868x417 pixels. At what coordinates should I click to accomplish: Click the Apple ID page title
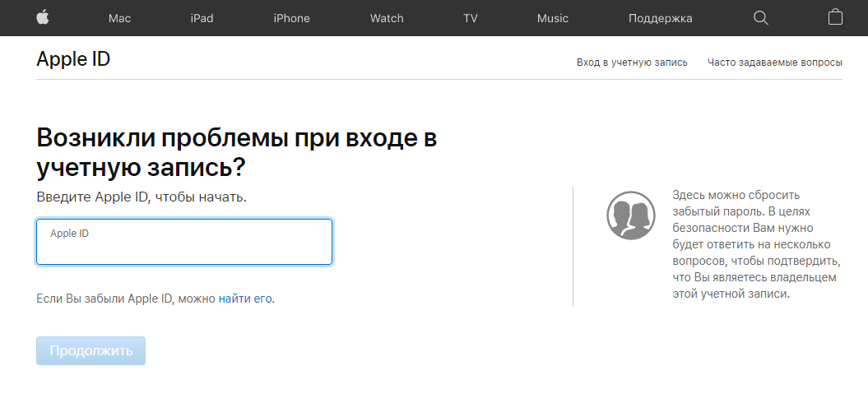[x=73, y=59]
